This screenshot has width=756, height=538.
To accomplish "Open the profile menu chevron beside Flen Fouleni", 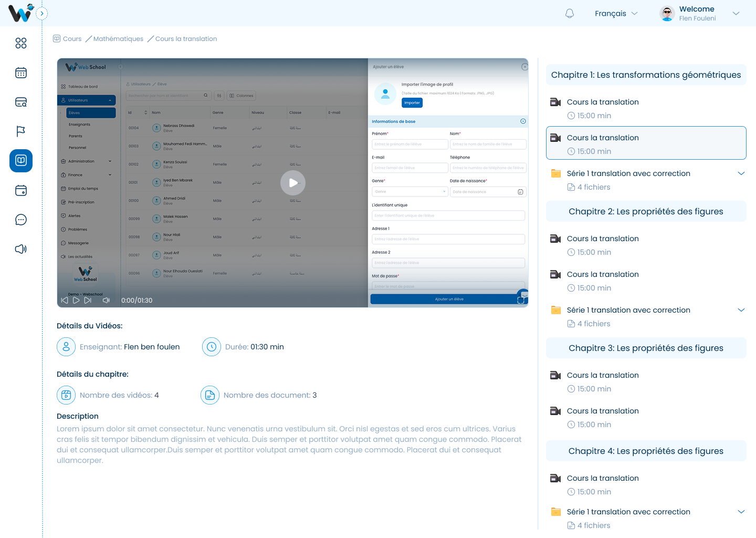I will 736,14.
